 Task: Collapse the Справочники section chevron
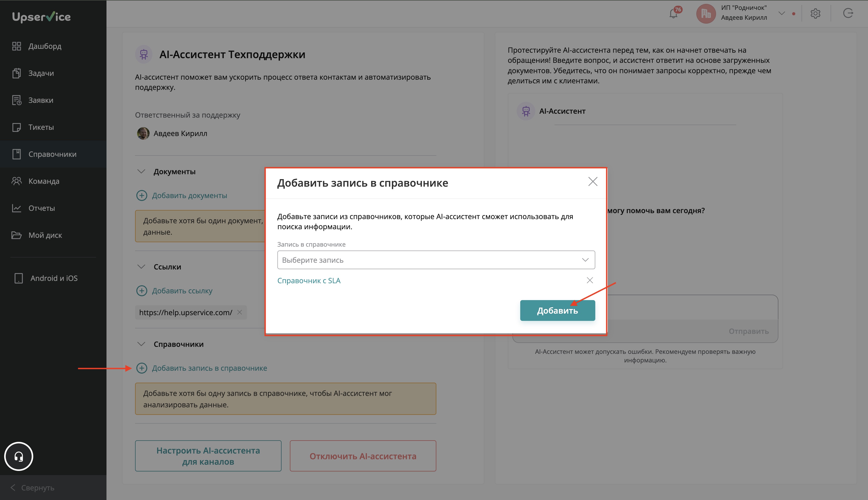click(x=141, y=344)
